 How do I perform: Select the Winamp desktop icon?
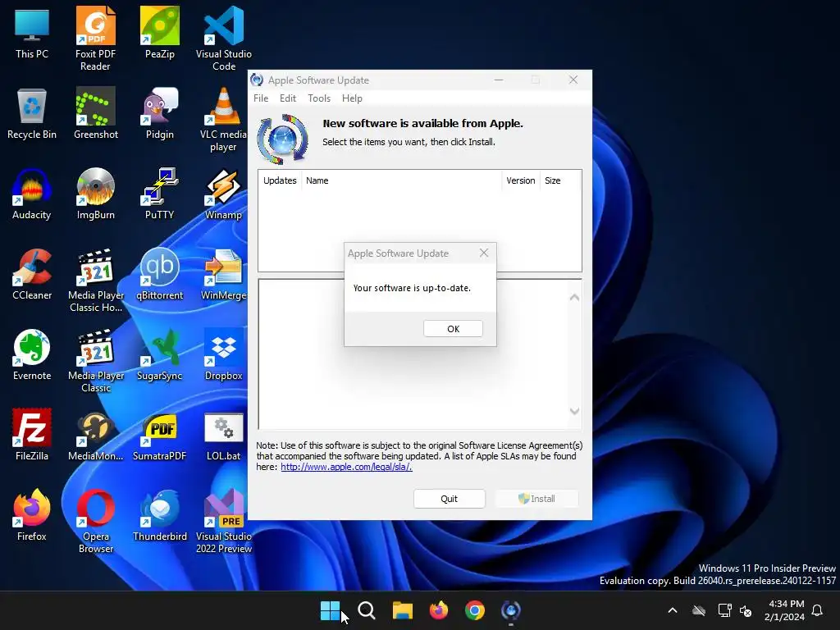point(223,194)
